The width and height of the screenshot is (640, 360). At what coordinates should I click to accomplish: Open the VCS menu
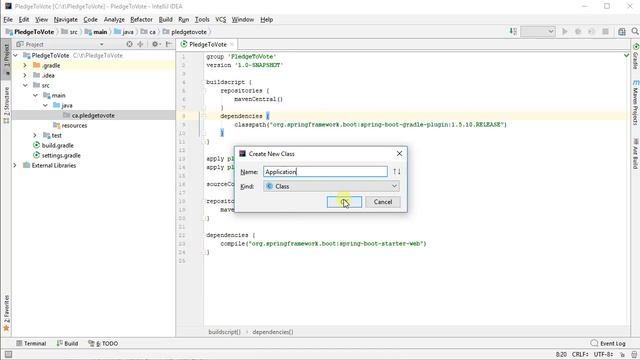220,19
